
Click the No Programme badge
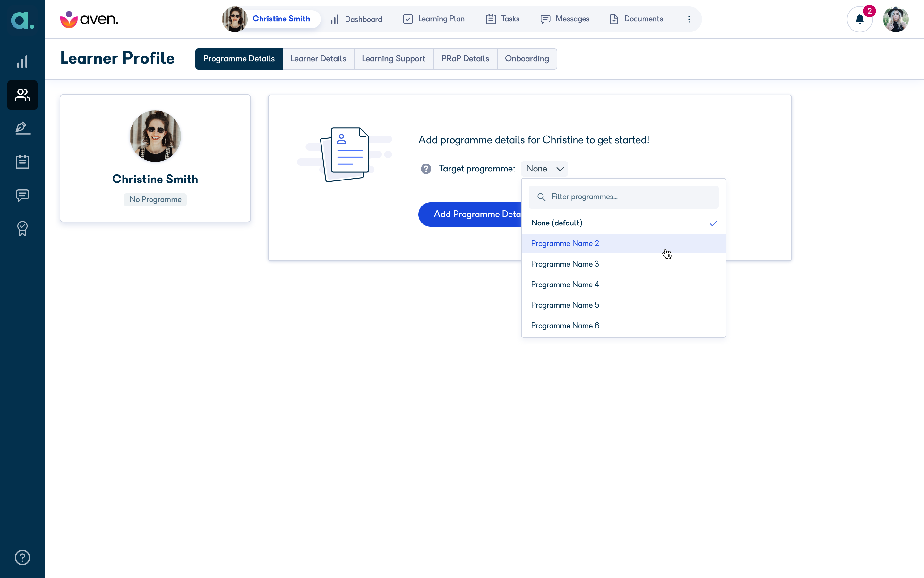(155, 199)
